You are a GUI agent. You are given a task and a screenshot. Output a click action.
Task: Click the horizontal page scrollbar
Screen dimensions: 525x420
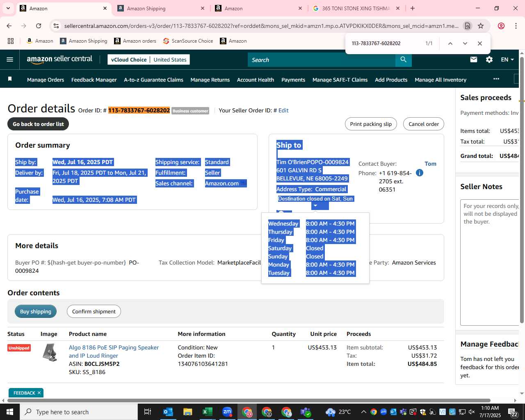tap(249, 400)
